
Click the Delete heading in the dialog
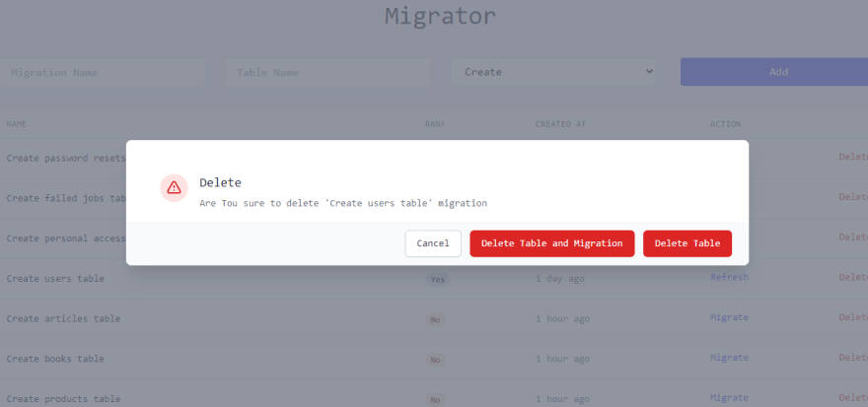pos(220,182)
